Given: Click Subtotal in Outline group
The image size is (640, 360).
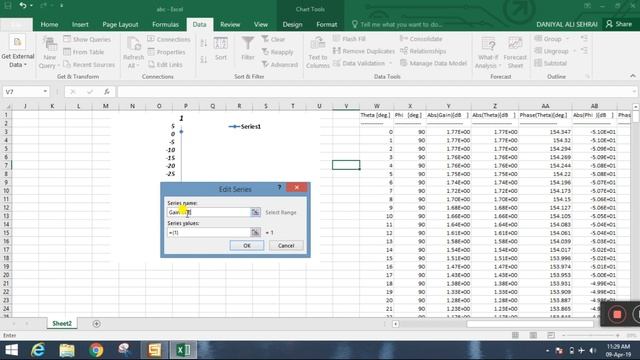Looking at the screenshot, I should (x=551, y=63).
